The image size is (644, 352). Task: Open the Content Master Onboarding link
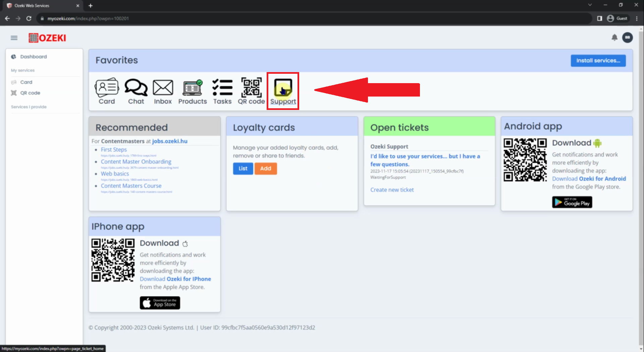136,162
